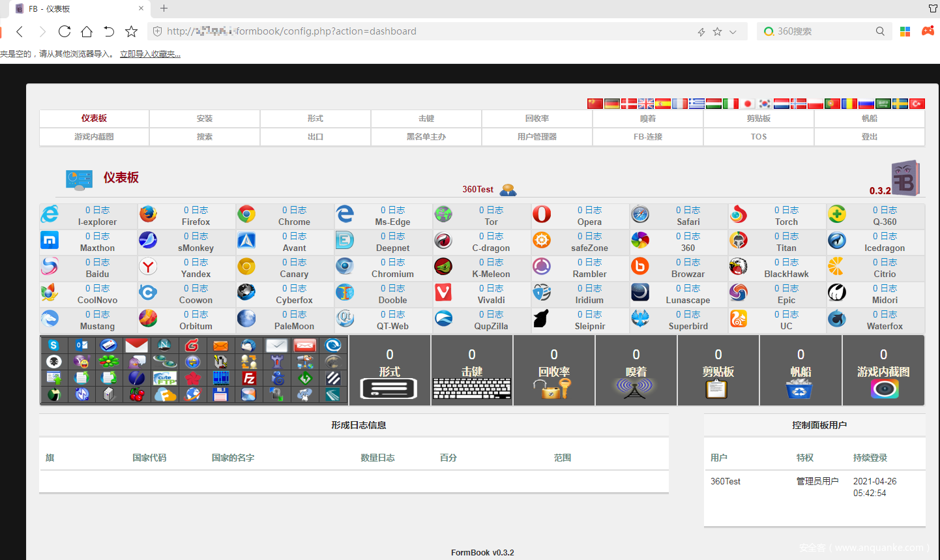Click the Waterfox browser icon
This screenshot has width=940, height=560.
(x=837, y=318)
